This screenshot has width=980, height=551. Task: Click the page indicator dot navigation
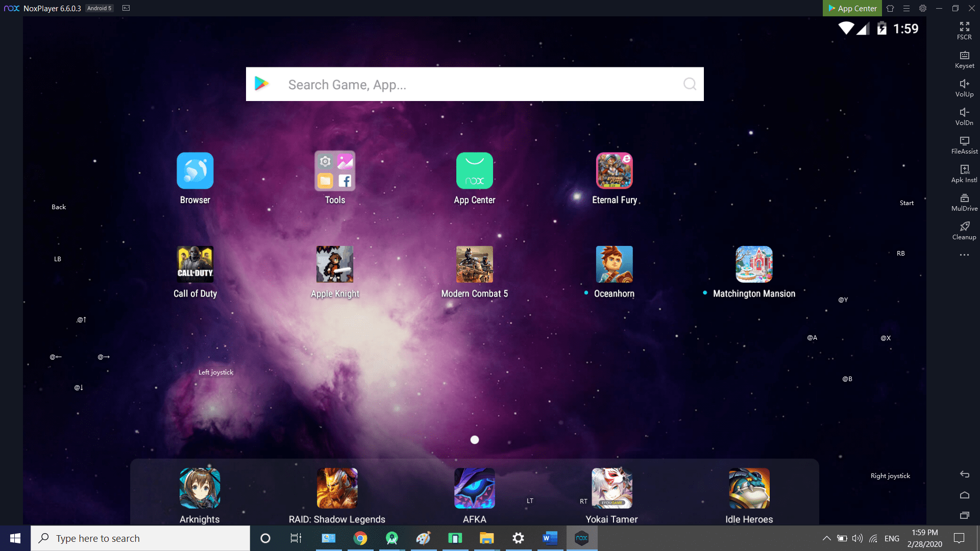pos(475,439)
